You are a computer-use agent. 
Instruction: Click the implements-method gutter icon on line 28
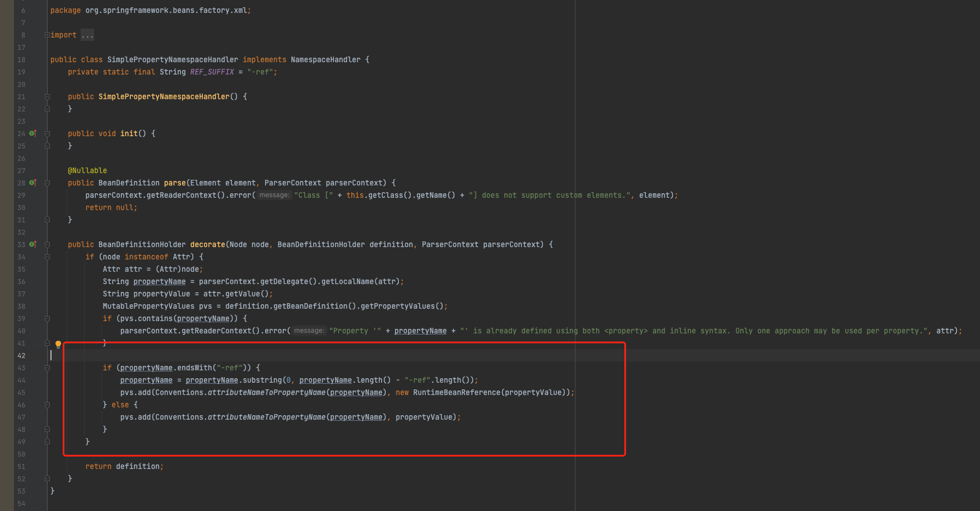[32, 183]
